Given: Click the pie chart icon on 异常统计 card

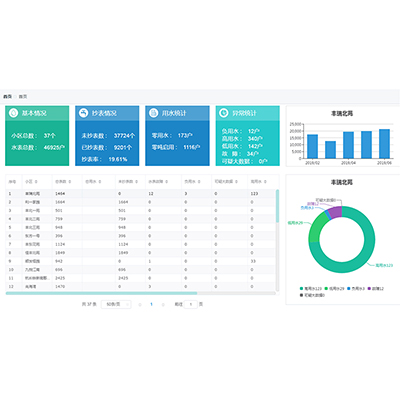Looking at the screenshot, I should coord(224,113).
